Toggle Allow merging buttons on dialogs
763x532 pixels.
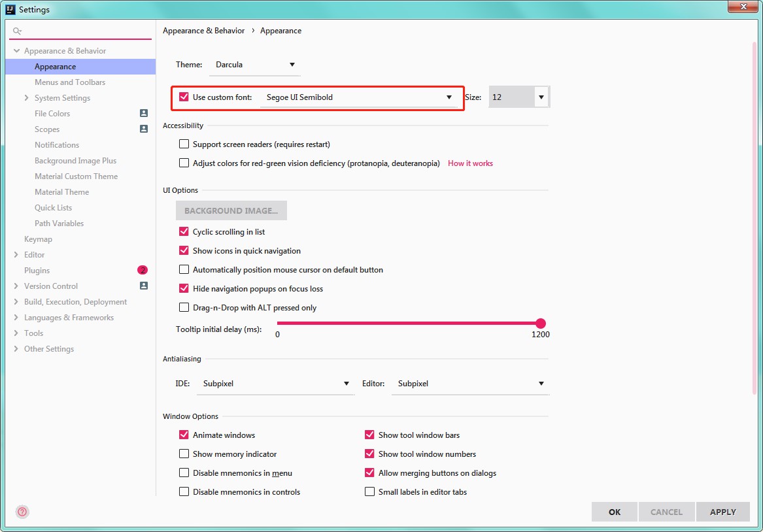pos(370,473)
